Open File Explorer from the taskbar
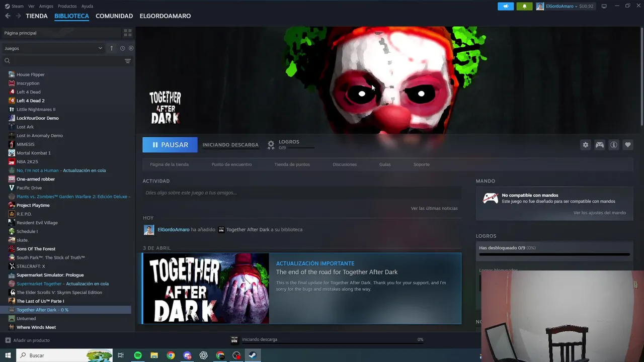This screenshot has height=362, width=644. [154, 355]
